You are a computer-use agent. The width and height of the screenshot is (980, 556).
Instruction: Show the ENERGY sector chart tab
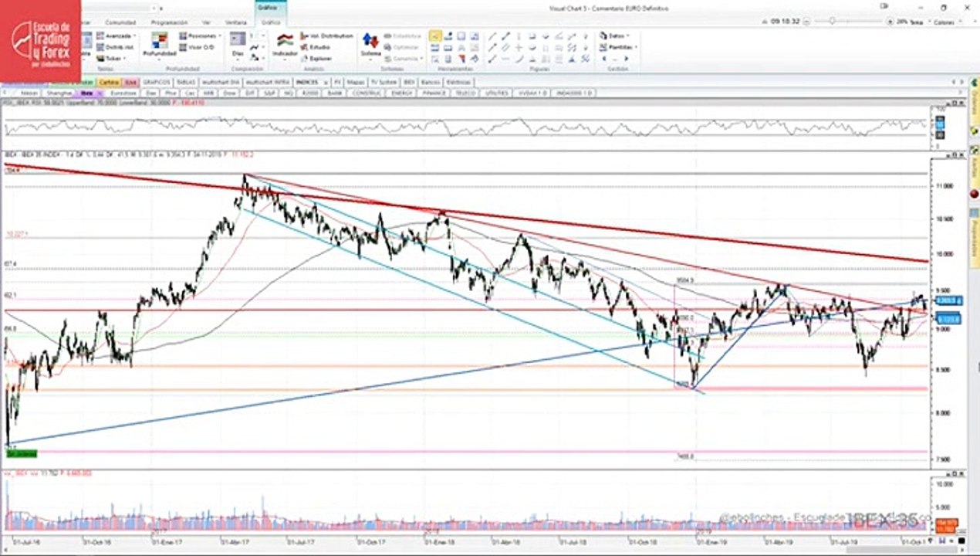point(401,93)
